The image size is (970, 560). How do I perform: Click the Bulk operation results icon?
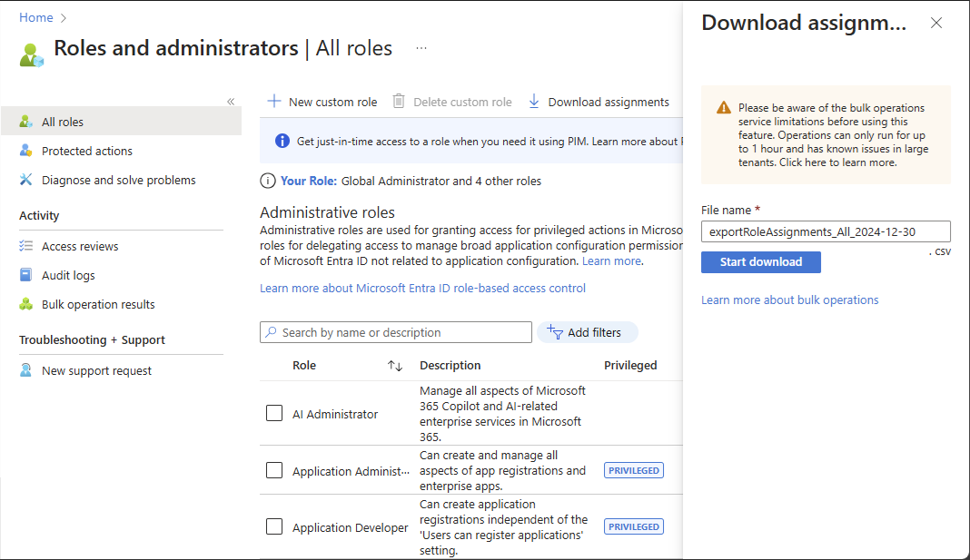tap(26, 304)
